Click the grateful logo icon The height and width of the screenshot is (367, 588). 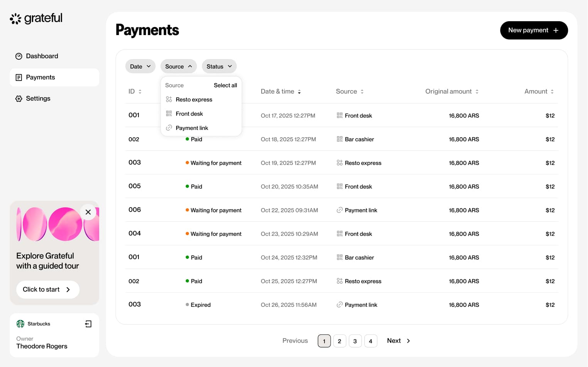[x=15, y=19]
